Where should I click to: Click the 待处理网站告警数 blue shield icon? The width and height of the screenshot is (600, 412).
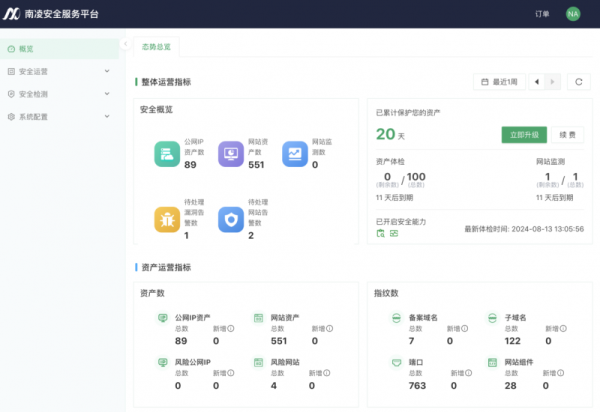231,219
